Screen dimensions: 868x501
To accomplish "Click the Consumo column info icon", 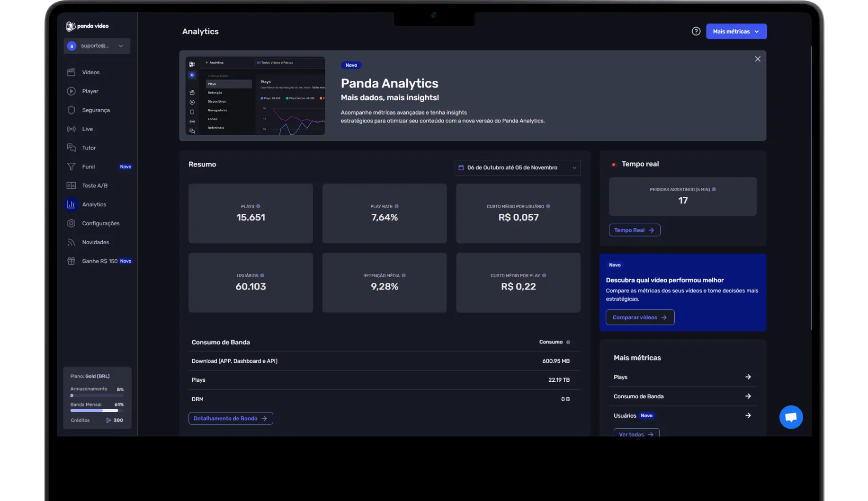I will [x=568, y=342].
